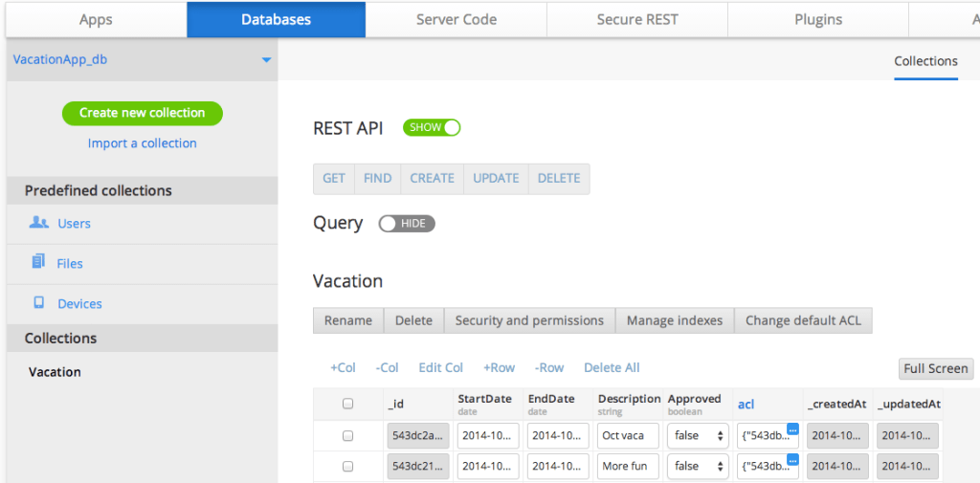The height and width of the screenshot is (483, 980).
Task: Click the Full Screen button
Action: click(x=936, y=368)
